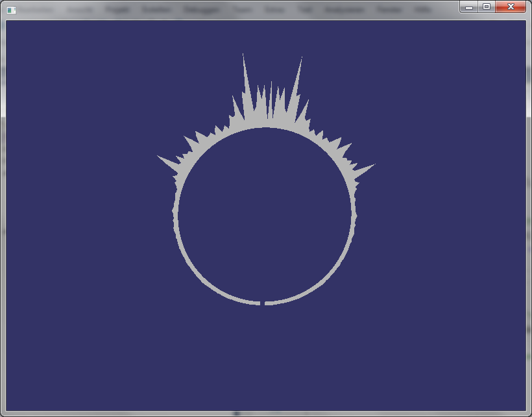Close the visualizer window

coord(511,6)
